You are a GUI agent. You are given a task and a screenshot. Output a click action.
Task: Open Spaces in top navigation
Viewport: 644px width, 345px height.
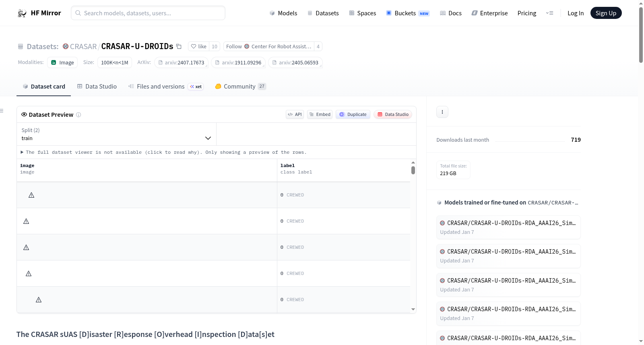tap(362, 13)
